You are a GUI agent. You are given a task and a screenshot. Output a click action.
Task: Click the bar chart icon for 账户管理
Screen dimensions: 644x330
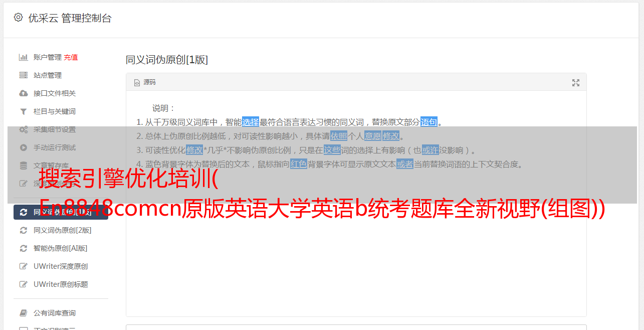23,57
